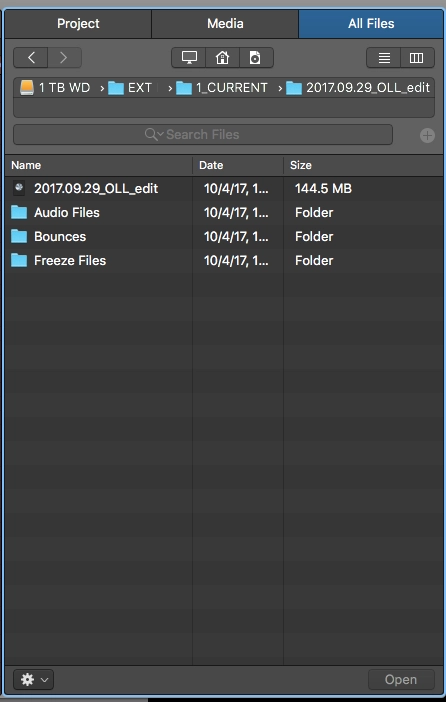The image size is (446, 702).
Task: Switch to the Media tab
Action: [225, 23]
